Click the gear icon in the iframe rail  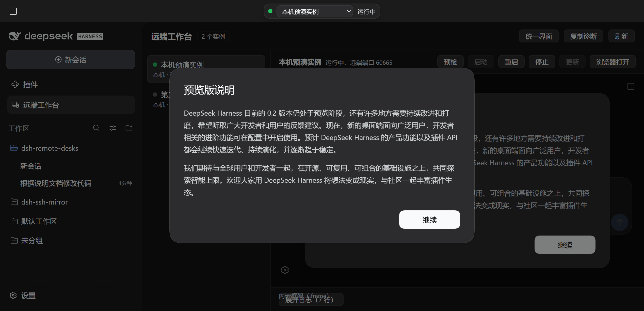[x=285, y=270]
